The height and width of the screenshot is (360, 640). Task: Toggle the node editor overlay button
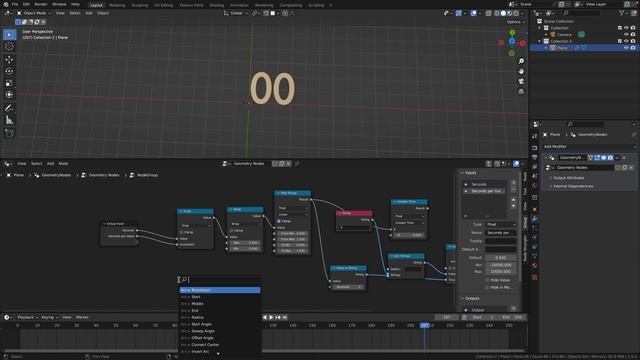(x=516, y=164)
